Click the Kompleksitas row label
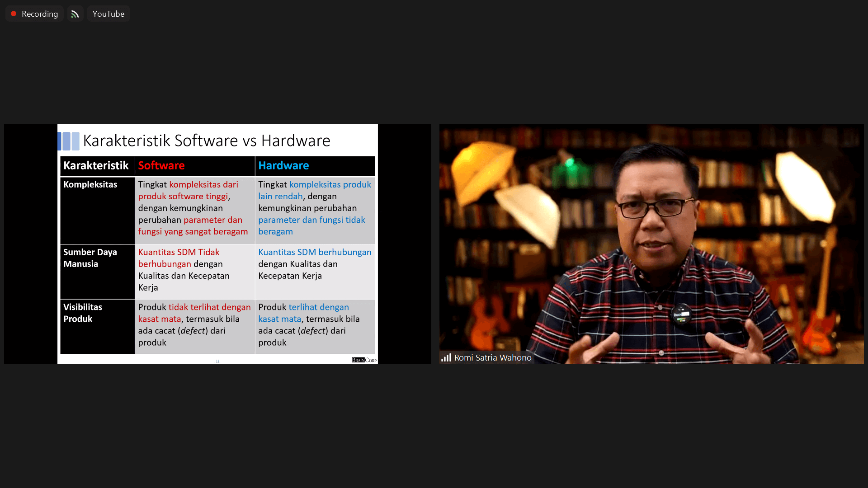 coord(90,184)
